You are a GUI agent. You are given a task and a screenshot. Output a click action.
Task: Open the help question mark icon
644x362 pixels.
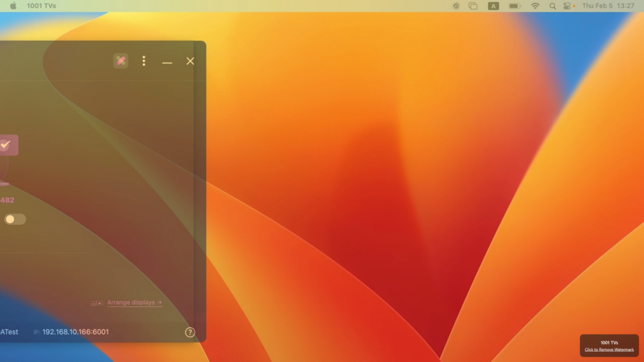tap(190, 332)
